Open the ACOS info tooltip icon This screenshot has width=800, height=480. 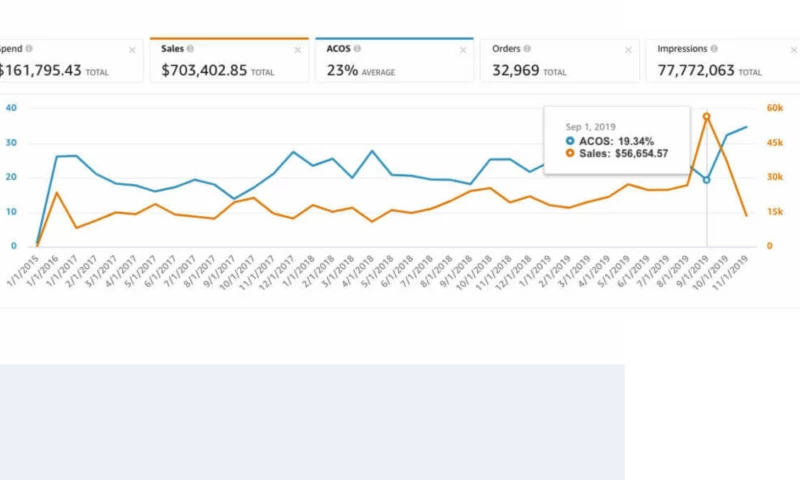point(357,48)
